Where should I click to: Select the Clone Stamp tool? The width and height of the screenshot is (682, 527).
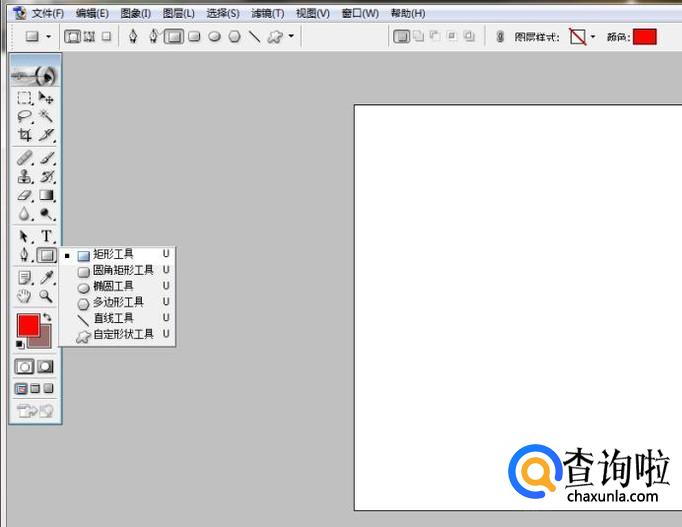25,177
